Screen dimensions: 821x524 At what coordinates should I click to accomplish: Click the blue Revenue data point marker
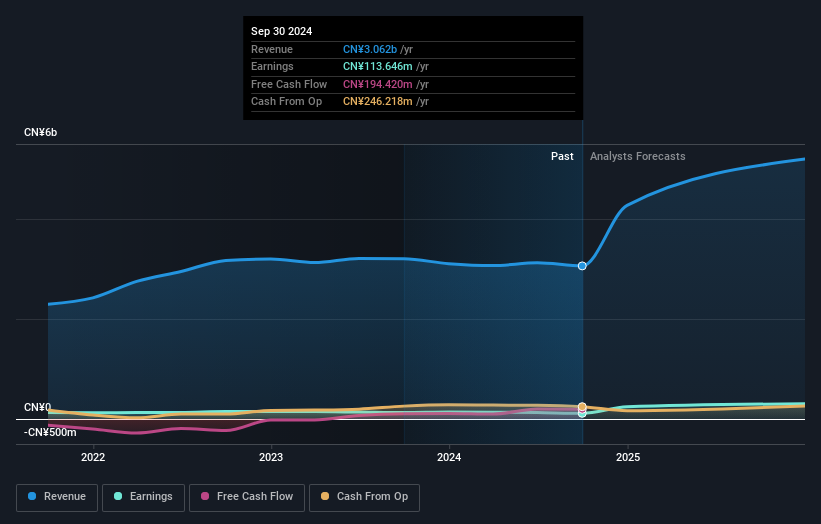pos(582,266)
